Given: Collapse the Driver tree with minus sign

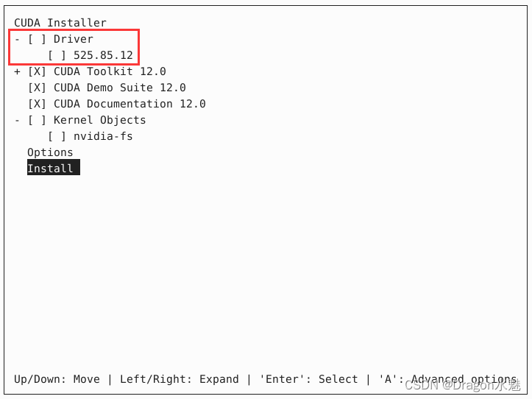Looking at the screenshot, I should pyautogui.click(x=17, y=40).
